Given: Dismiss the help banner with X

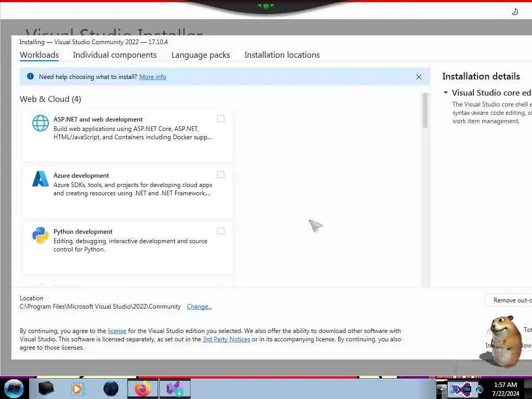Looking at the screenshot, I should (x=419, y=77).
